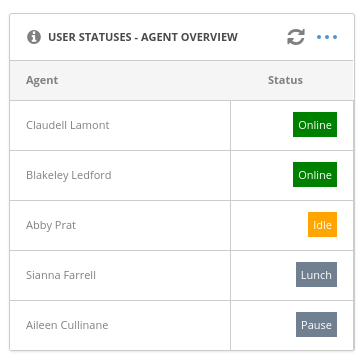Viewport: 363px width, 364px height.
Task: Click the info icon beside widget title
Action: 34,37
